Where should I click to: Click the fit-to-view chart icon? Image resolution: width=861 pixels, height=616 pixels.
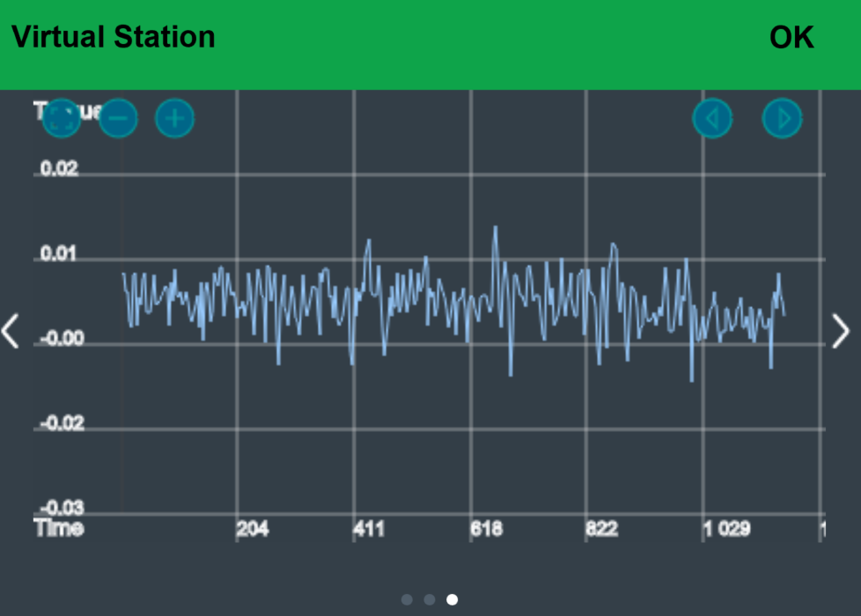point(61,117)
